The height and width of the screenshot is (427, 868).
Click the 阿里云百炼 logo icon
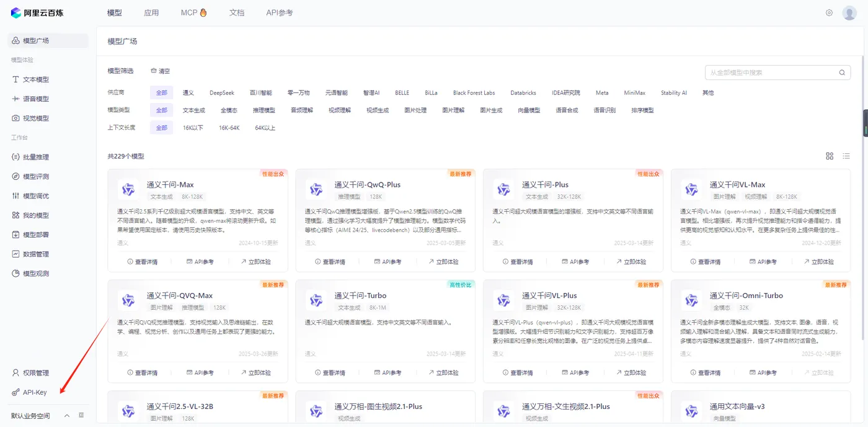[x=16, y=12]
